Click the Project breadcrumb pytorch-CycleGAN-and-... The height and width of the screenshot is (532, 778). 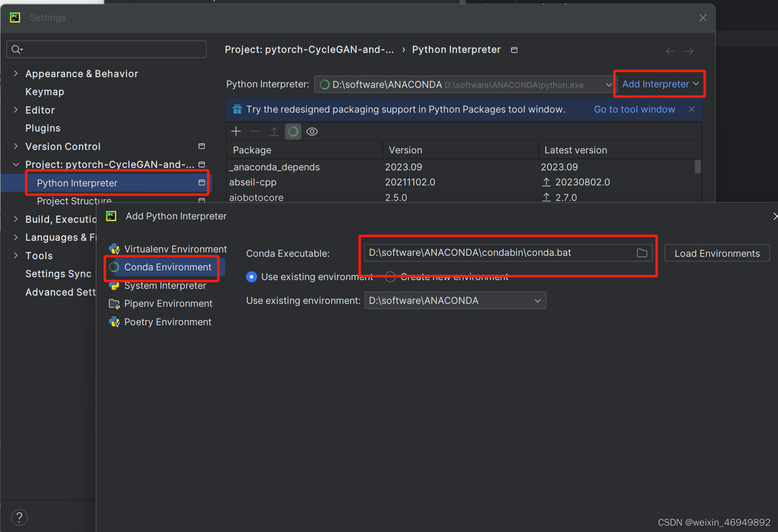click(309, 50)
